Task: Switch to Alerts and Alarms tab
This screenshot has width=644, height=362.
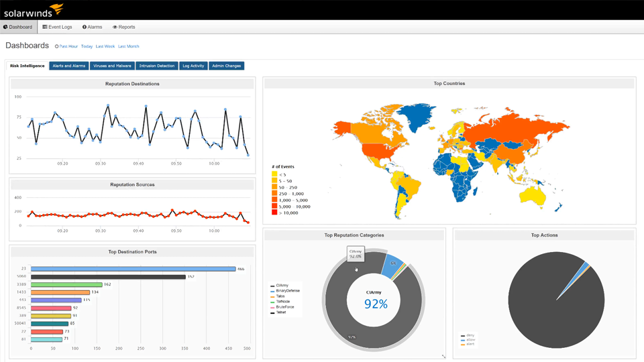Action: pyautogui.click(x=69, y=66)
